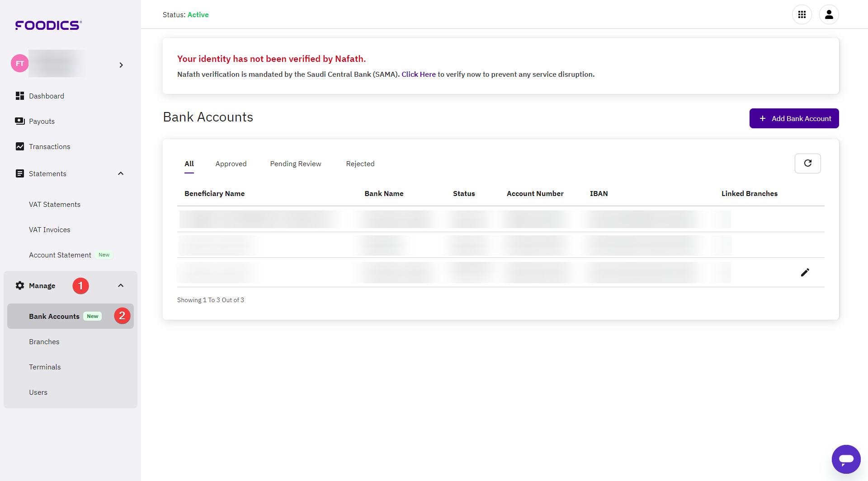Open the chat support widget

[x=846, y=459]
